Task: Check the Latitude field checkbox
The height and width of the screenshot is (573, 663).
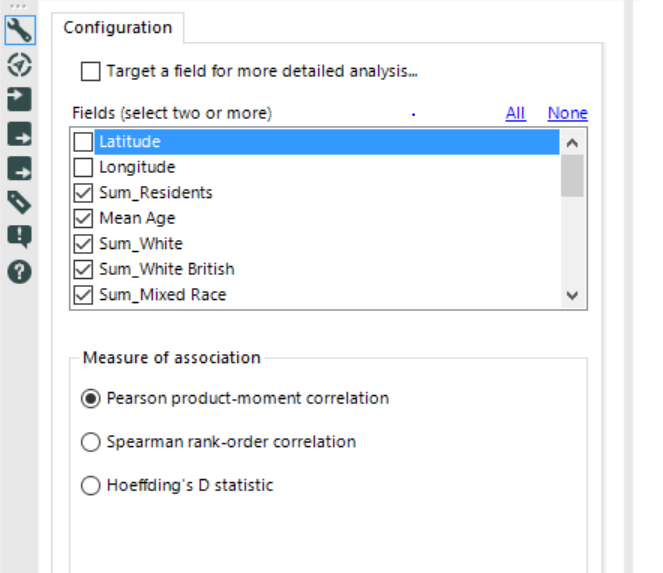Action: point(84,142)
